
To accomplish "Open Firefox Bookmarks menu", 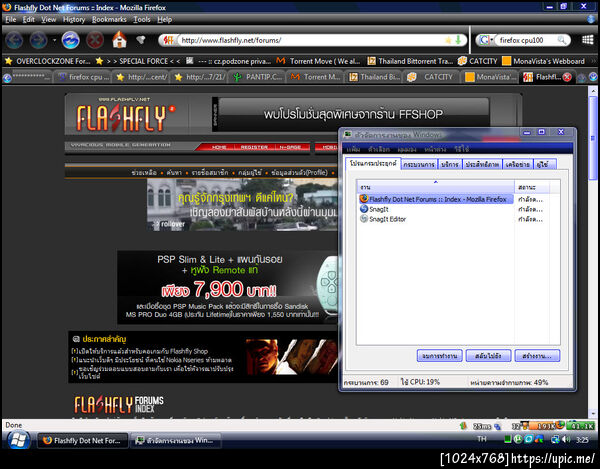I will click(109, 20).
